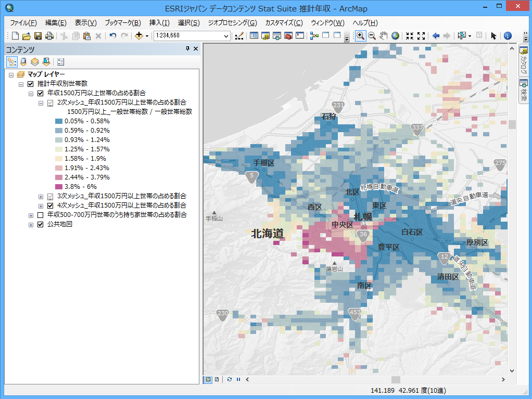The image size is (532, 399).
Task: List layers by drawing order
Action: click(12, 62)
